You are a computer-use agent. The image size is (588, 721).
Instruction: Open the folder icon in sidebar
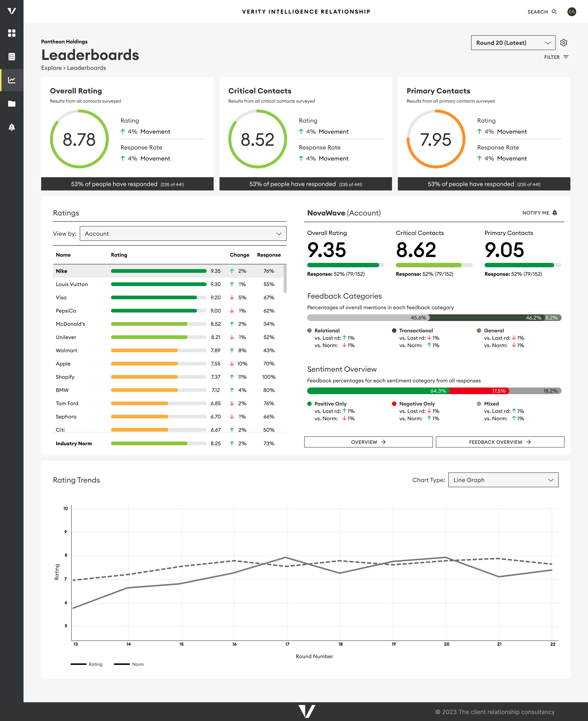(12, 104)
